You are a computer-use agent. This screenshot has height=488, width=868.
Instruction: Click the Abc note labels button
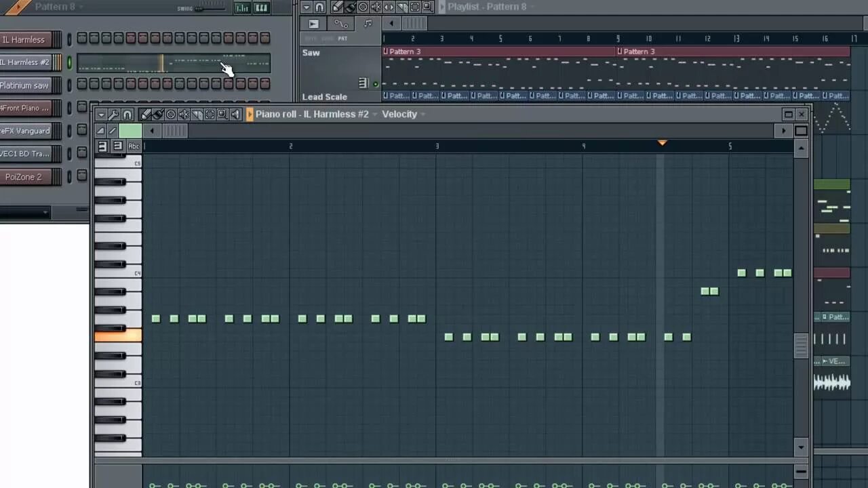point(134,146)
